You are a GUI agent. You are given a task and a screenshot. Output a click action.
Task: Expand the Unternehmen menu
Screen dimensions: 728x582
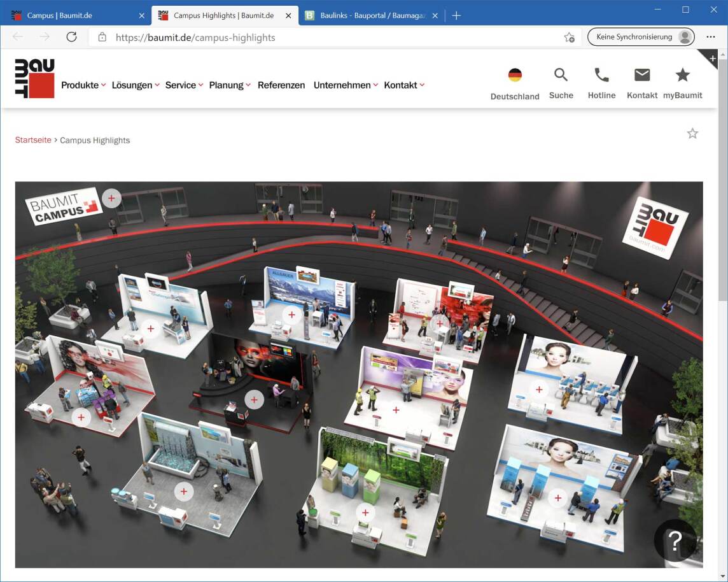tap(346, 85)
